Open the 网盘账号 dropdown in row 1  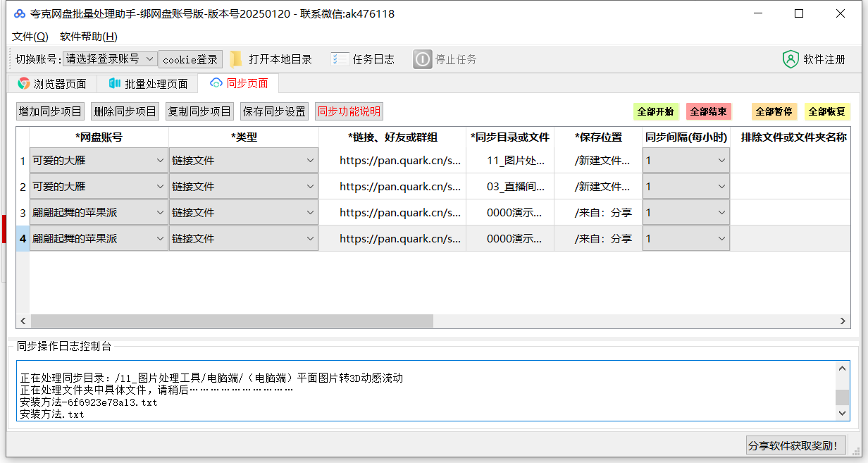pos(161,160)
